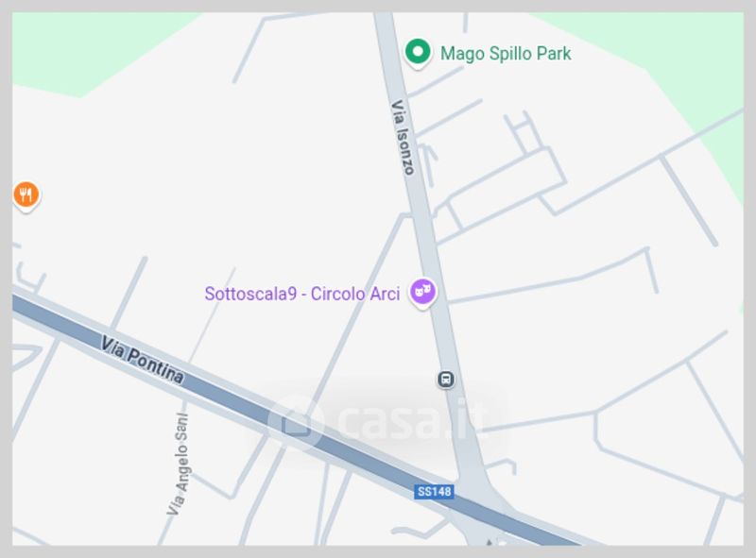This screenshot has height=558, width=756.
Task: Select the bus stop icon on Via Isonzo
Action: pos(446,380)
